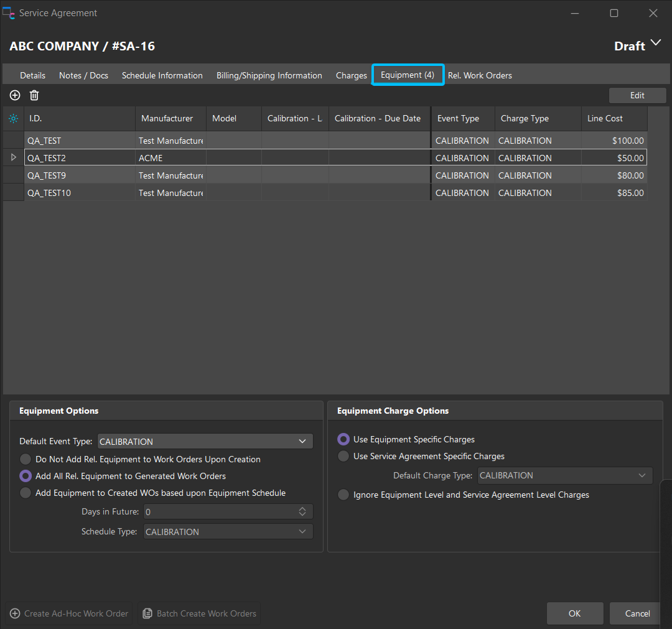The width and height of the screenshot is (672, 629).
Task: Click the add equipment plus icon
Action: pos(15,95)
